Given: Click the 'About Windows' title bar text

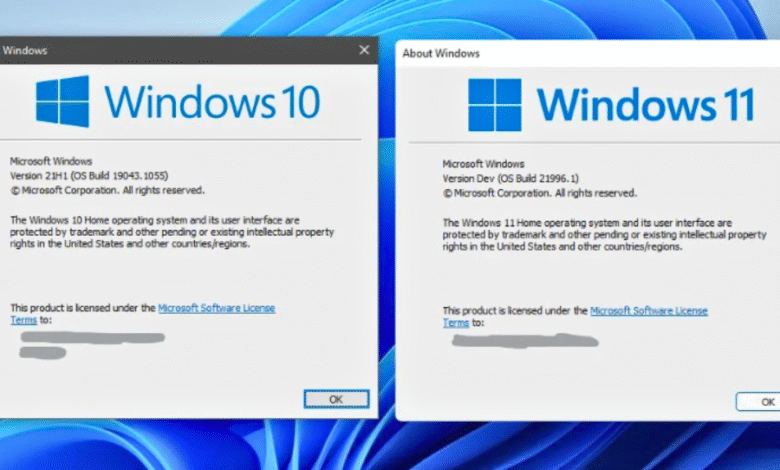Looking at the screenshot, I should (441, 53).
